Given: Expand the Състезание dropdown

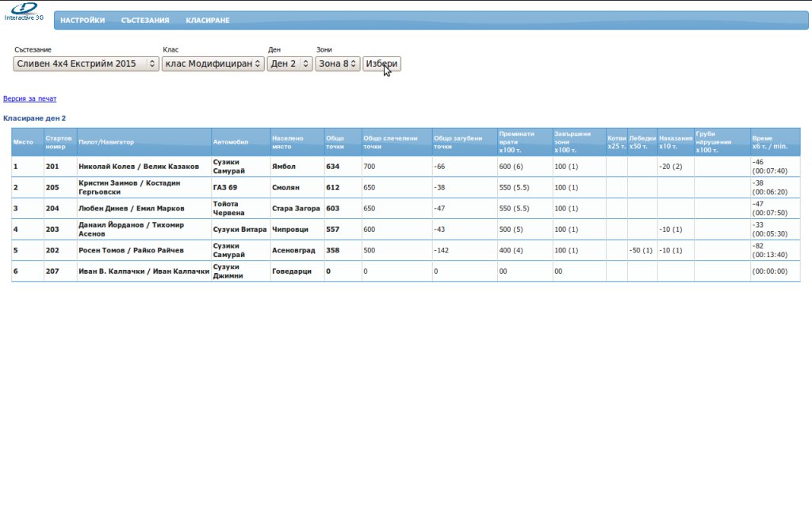Looking at the screenshot, I should coord(86,63).
